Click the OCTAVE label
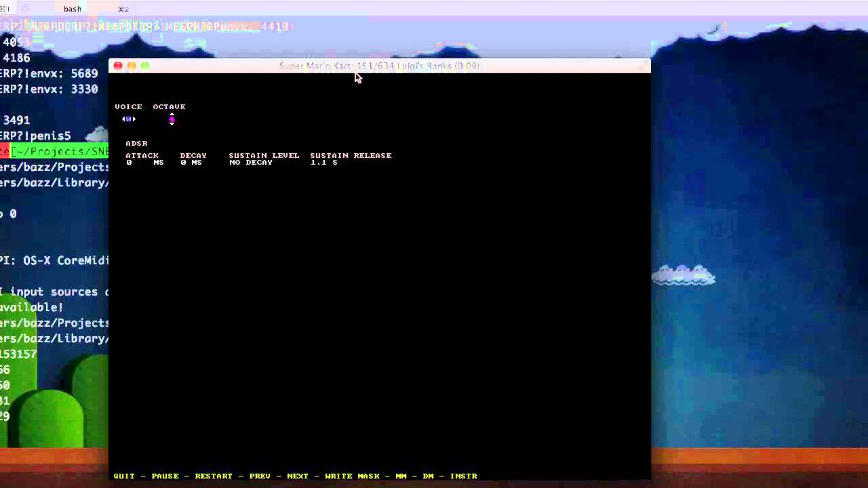868x488 pixels. pyautogui.click(x=169, y=106)
